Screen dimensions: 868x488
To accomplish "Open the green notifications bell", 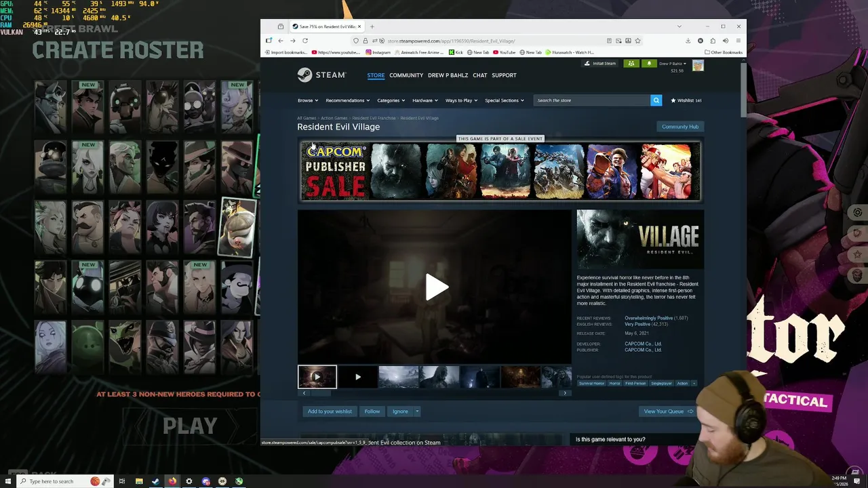I will tap(648, 64).
